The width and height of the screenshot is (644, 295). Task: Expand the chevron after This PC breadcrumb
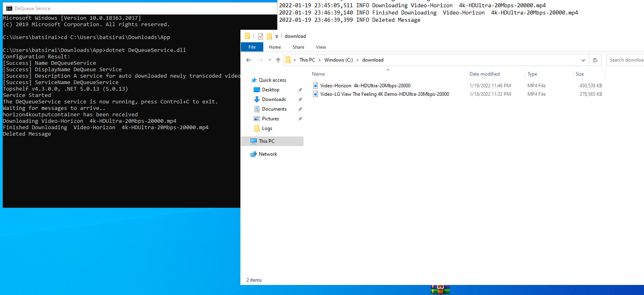(x=320, y=60)
